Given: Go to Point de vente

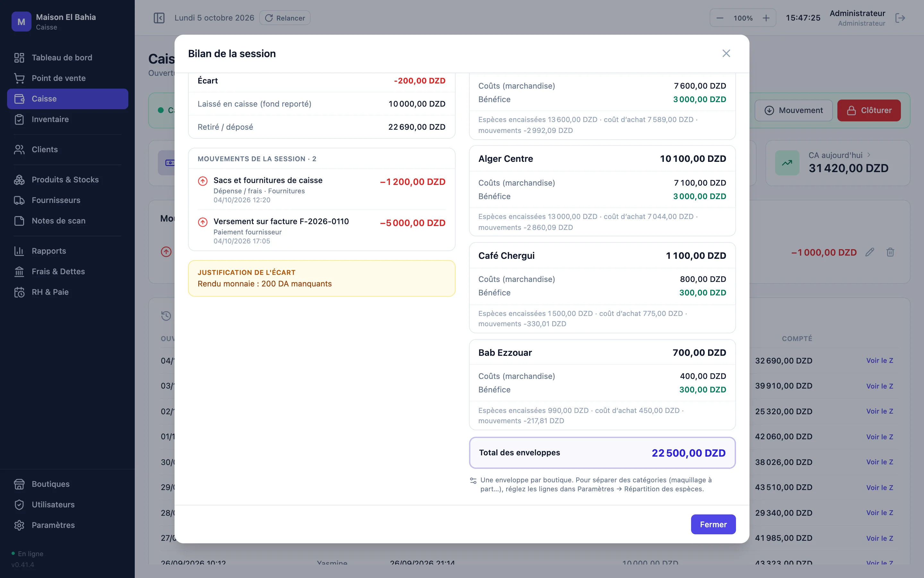Looking at the screenshot, I should 68,78.
